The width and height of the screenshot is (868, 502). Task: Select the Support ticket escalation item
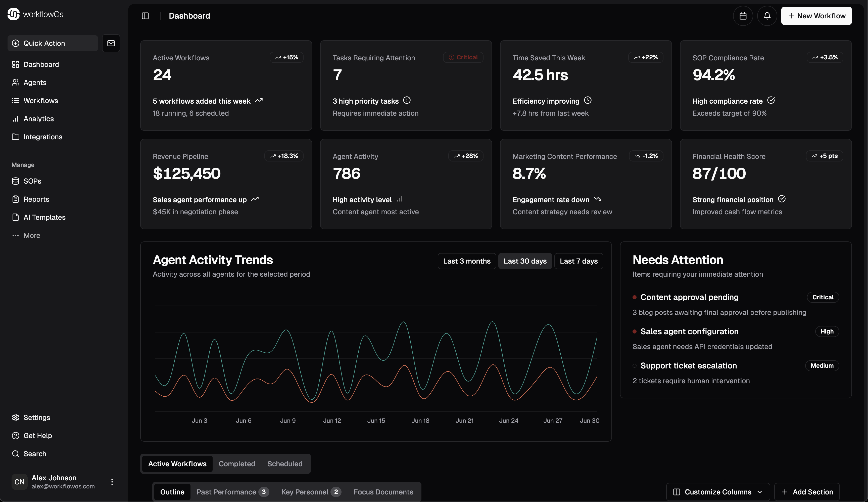pos(688,365)
